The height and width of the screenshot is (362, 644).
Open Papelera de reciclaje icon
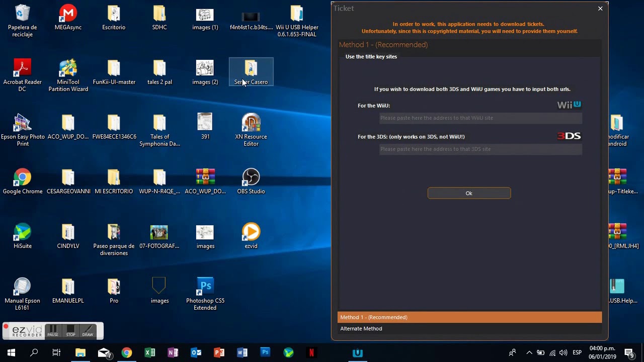(x=23, y=21)
